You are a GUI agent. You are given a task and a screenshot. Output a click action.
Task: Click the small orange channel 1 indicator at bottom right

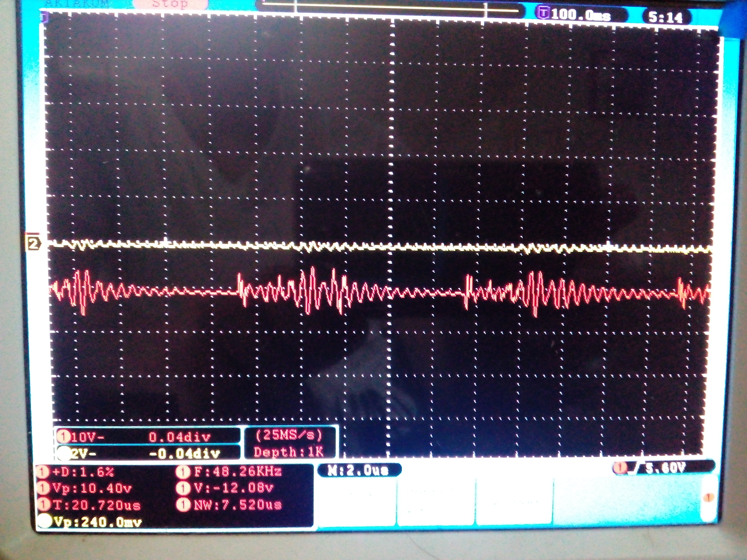point(709,498)
